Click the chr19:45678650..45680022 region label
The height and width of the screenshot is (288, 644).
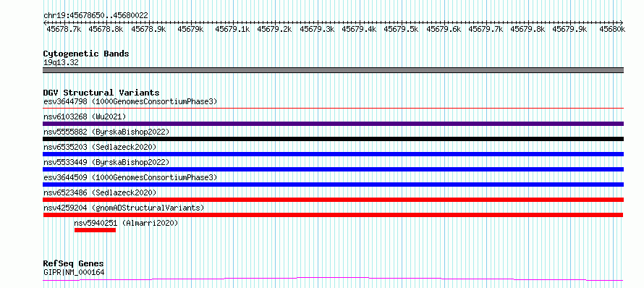click(96, 15)
